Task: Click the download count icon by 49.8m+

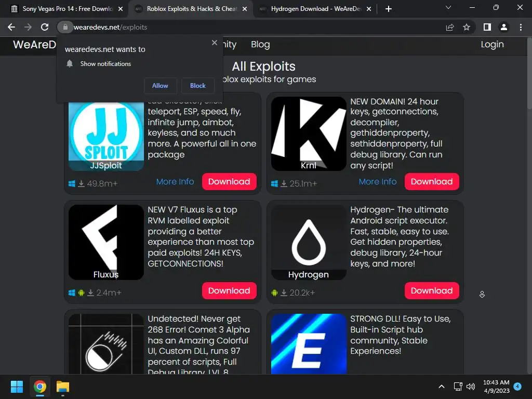Action: [x=82, y=184]
